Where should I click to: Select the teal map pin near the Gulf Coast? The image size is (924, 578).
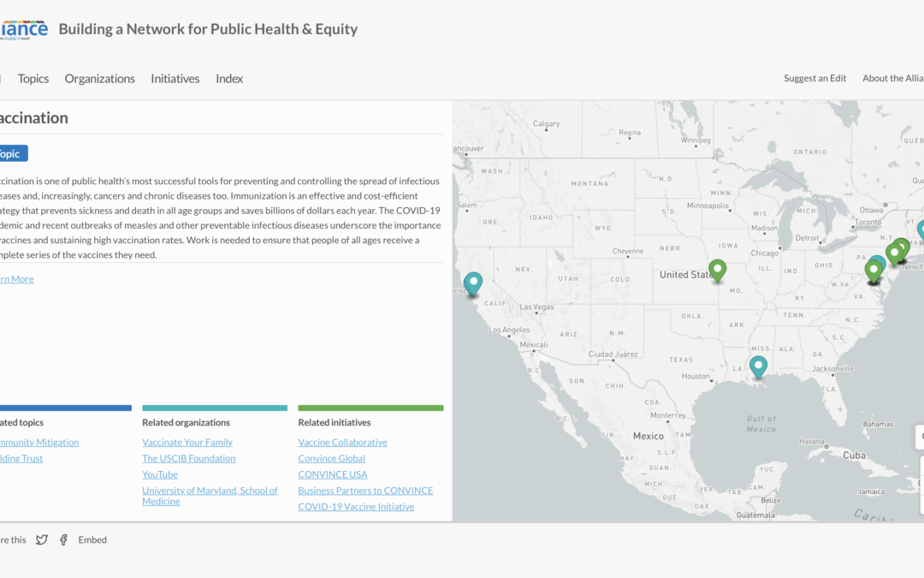pyautogui.click(x=758, y=366)
